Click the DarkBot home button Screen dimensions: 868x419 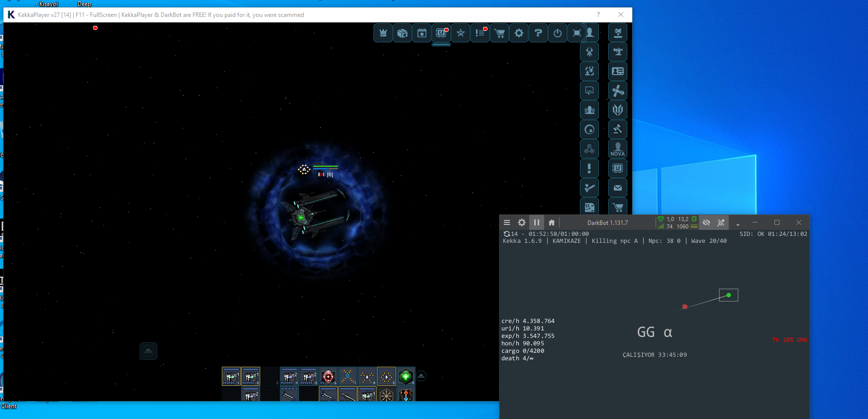point(552,222)
